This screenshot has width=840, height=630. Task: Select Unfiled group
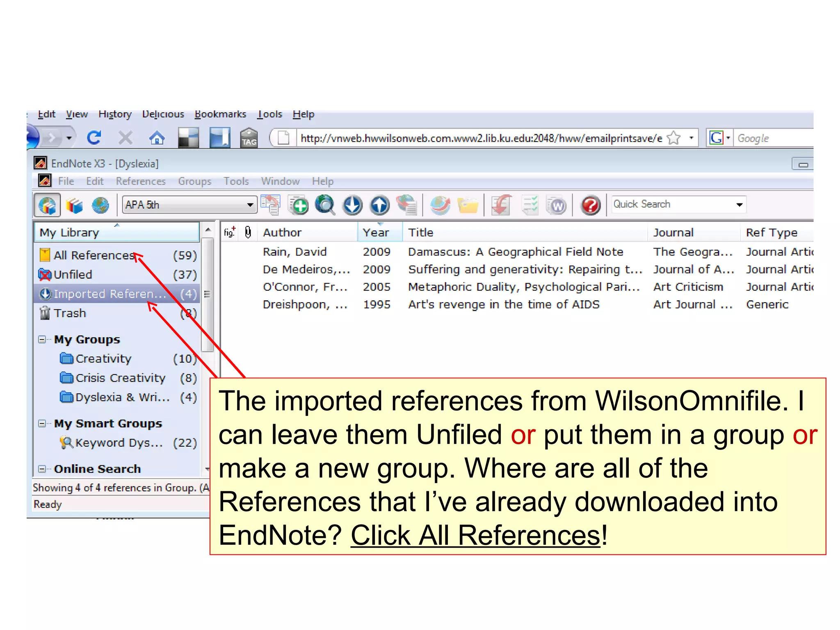(x=118, y=274)
